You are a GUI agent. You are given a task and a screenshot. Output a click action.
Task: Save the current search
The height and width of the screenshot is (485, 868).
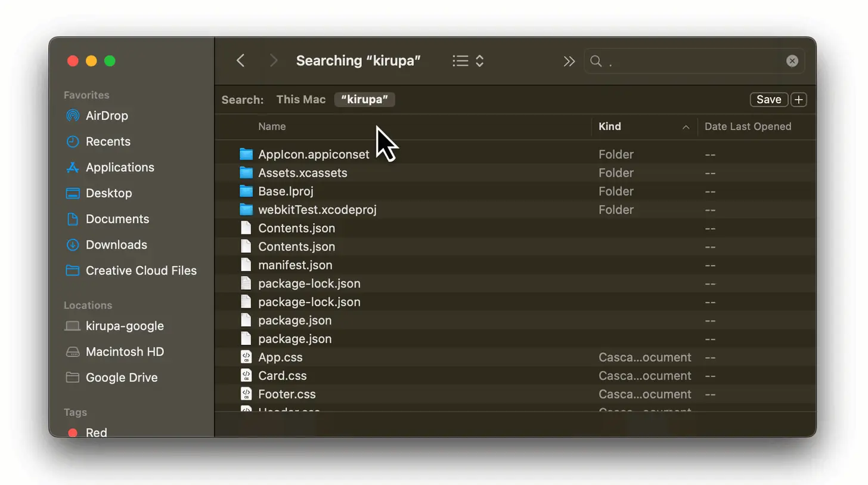point(768,100)
